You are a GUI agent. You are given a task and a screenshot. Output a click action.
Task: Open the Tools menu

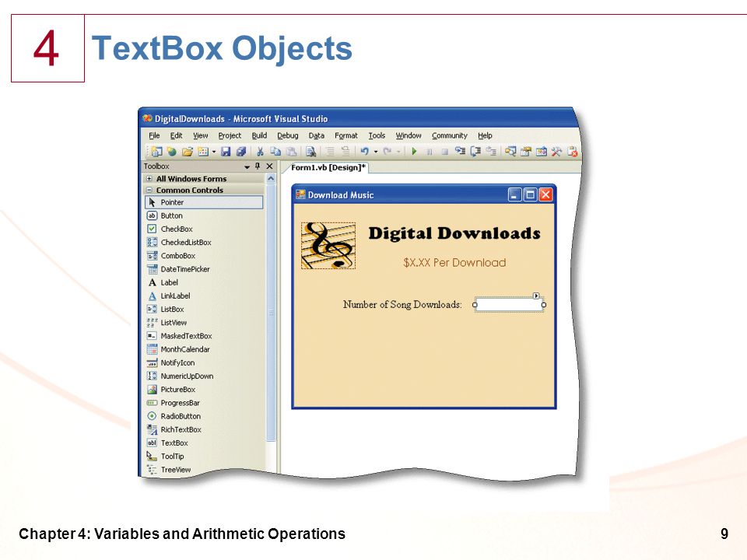click(x=377, y=135)
